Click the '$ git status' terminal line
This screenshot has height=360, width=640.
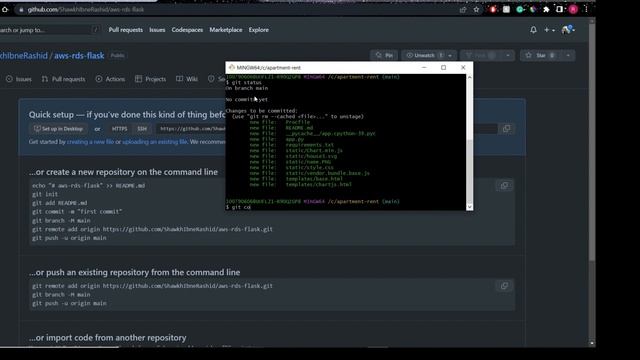pyautogui.click(x=244, y=82)
